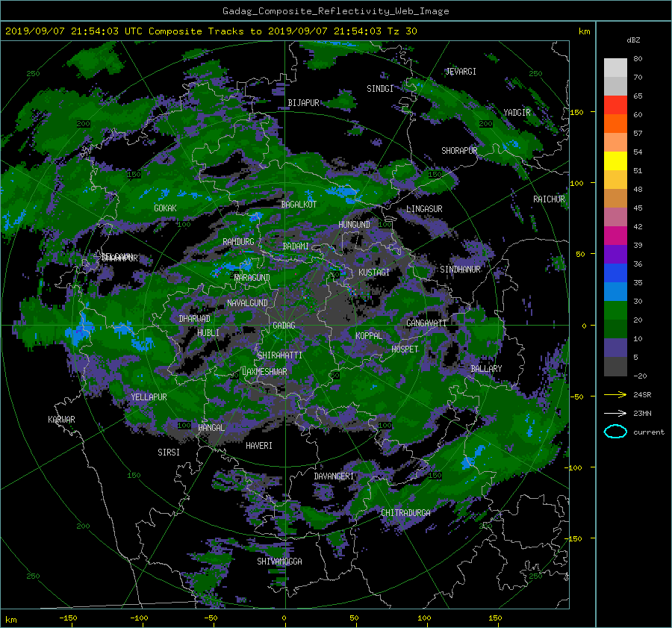Click the LAXMESHWAR city label
Screen dimensions: 672x628
coord(264,372)
